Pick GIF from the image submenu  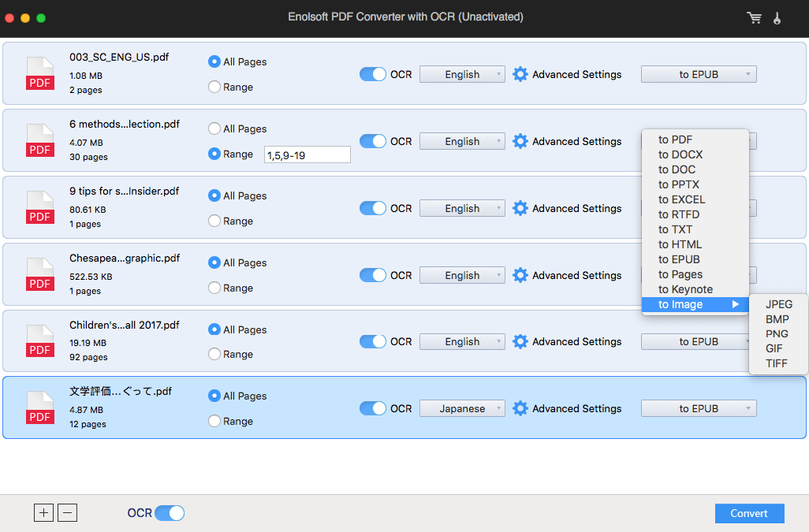778,348
